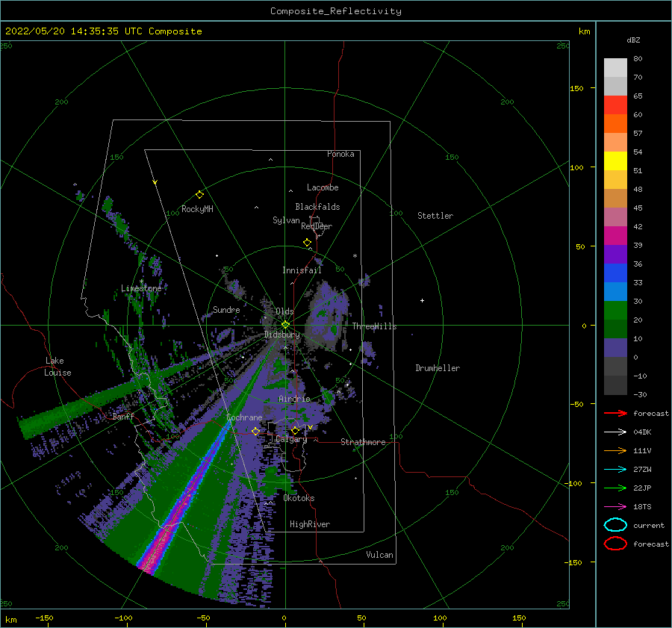This screenshot has width=672, height=628.
Task: Click the Blackfalds city label
Action: click(x=317, y=207)
